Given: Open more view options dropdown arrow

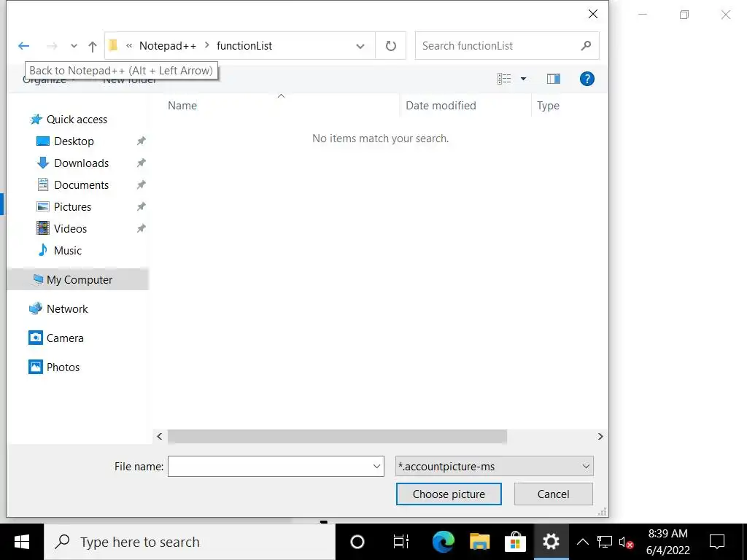Looking at the screenshot, I should 523,79.
